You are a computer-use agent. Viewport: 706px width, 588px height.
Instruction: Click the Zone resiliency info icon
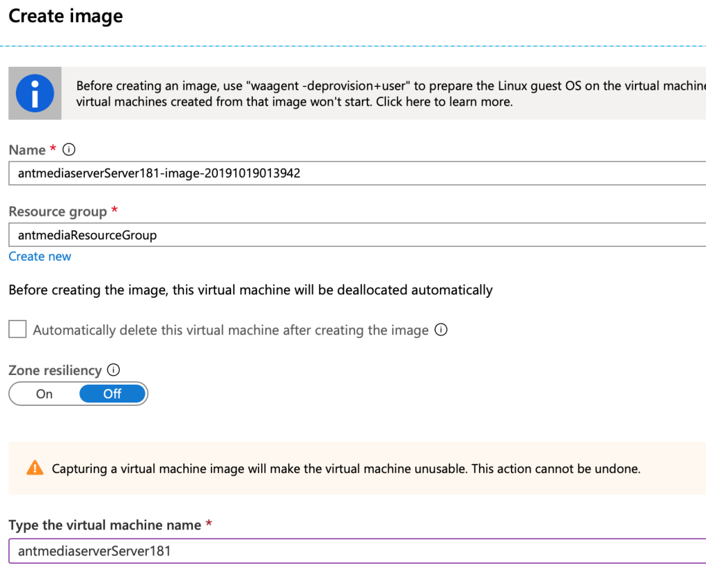click(114, 370)
